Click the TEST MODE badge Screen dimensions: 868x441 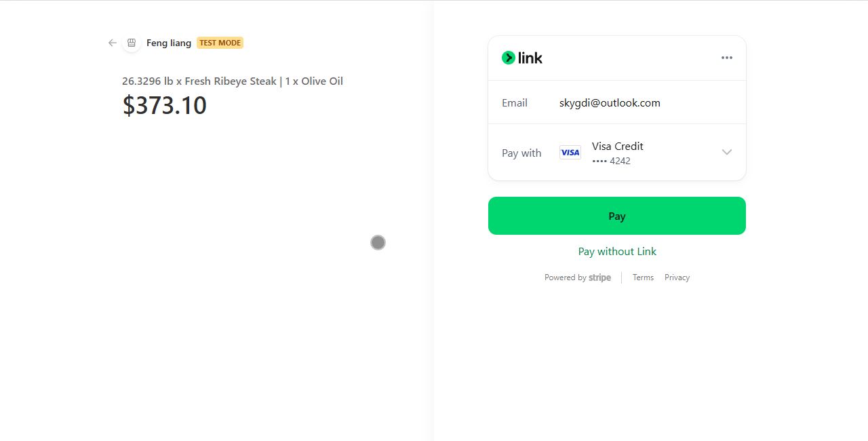click(x=220, y=43)
